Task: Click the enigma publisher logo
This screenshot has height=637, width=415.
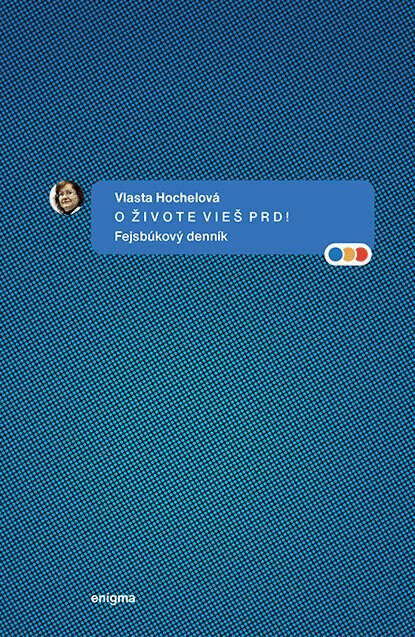Action: [x=113, y=599]
